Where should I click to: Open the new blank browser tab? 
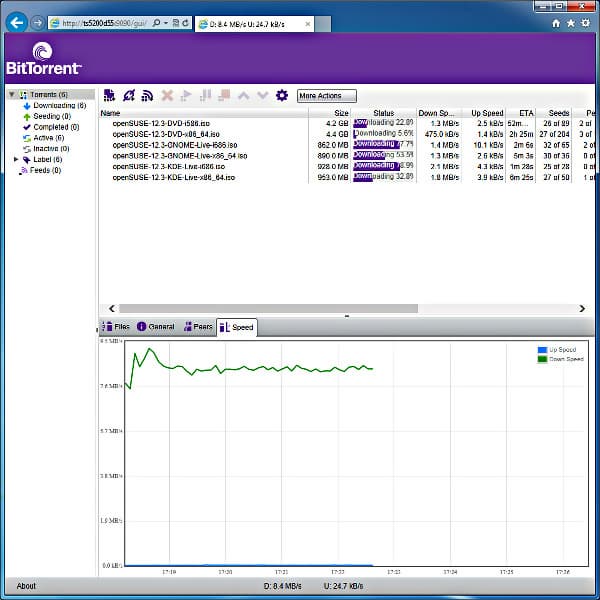coord(323,24)
